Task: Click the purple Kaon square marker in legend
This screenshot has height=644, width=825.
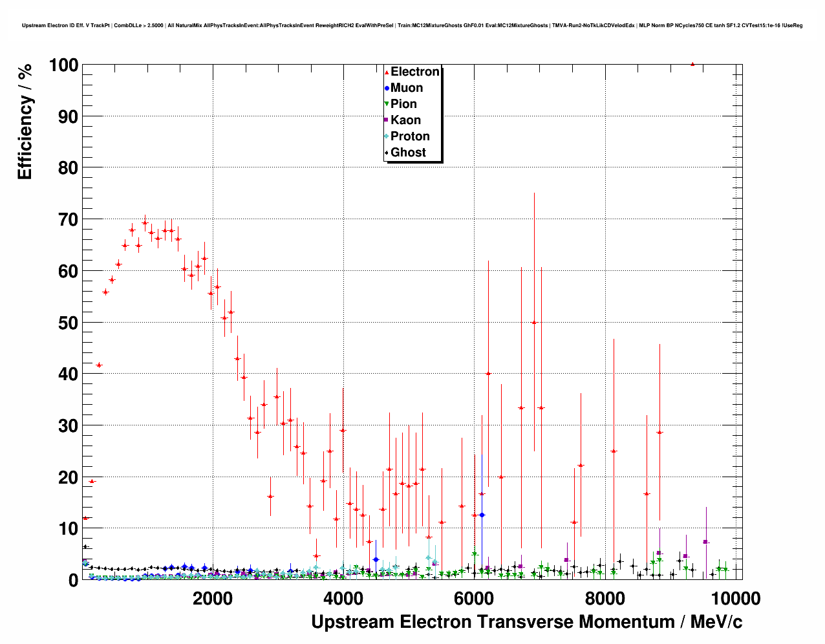Action: tap(387, 120)
